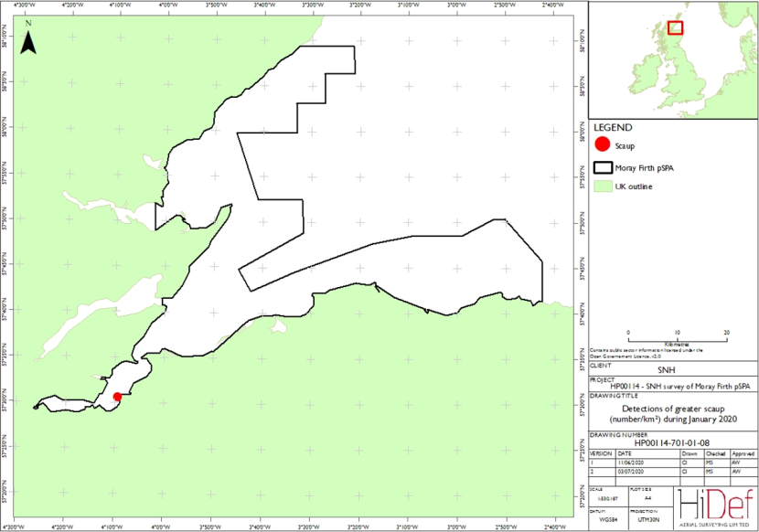Click the 'HP00114 - SNH survey of Moray Firth pSPA' text
The image size is (759, 532).
(x=679, y=387)
